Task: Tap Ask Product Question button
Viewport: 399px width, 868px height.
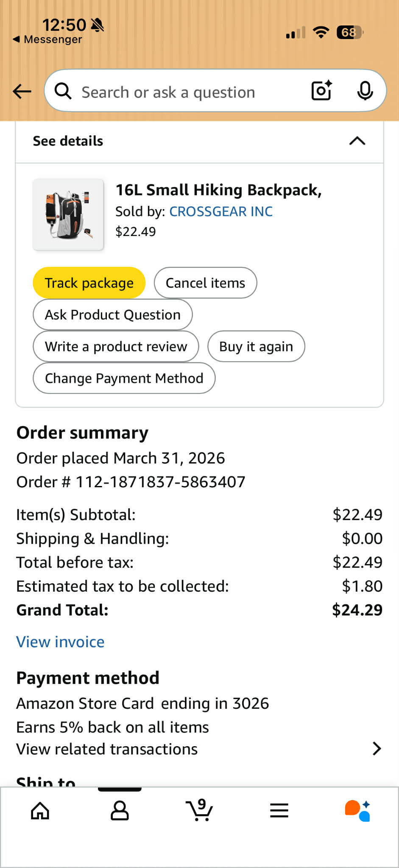Action: (x=113, y=315)
